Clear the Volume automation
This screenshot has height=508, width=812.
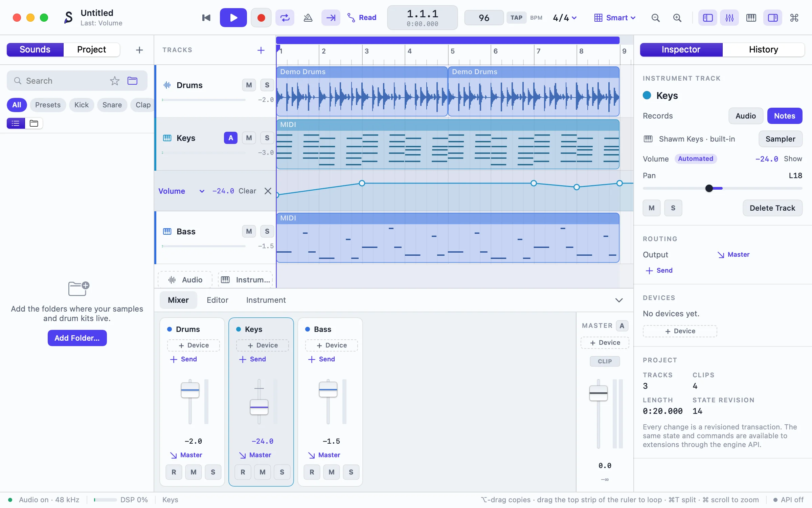247,191
